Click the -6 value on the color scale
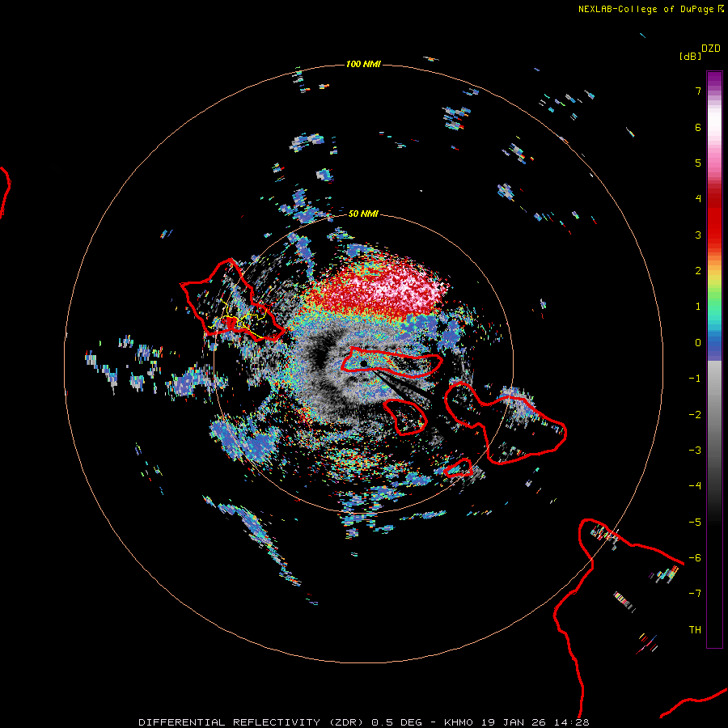The height and width of the screenshot is (728, 728). pos(695,558)
